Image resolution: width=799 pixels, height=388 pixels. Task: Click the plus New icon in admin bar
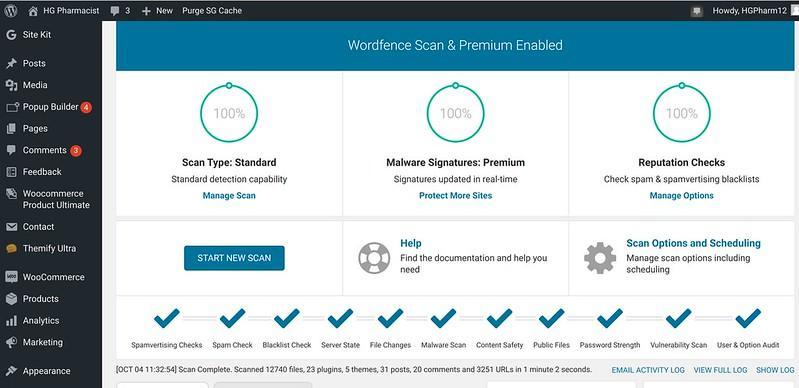tap(146, 11)
